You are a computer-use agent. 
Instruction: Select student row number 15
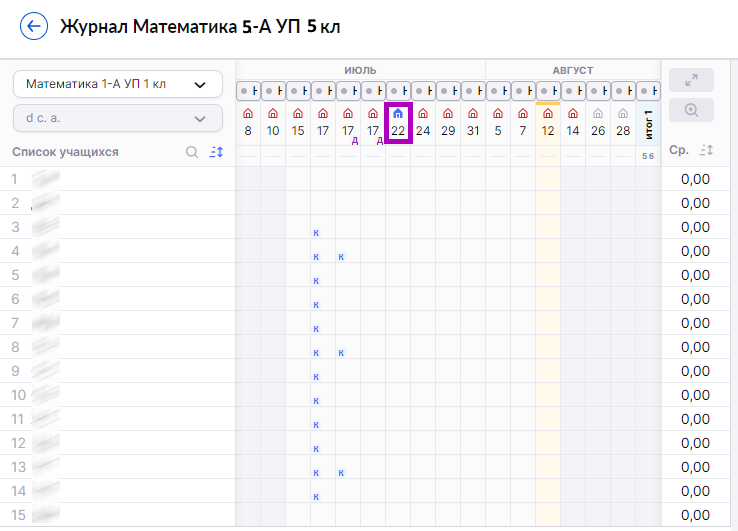coord(118,515)
